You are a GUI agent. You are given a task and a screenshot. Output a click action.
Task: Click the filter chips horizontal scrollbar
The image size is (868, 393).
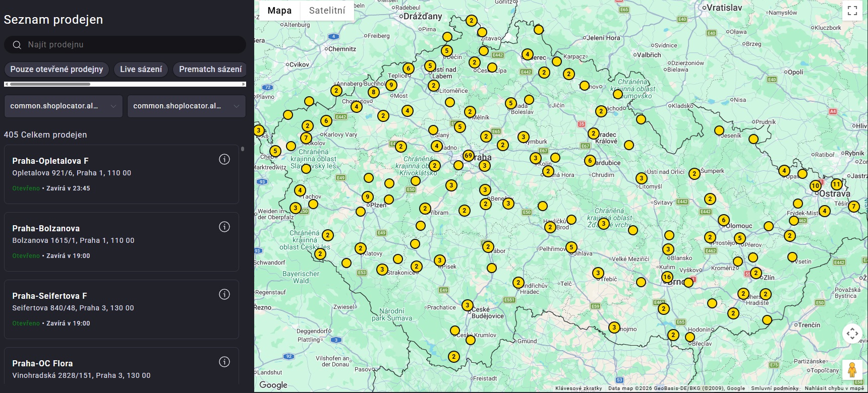(x=50, y=84)
